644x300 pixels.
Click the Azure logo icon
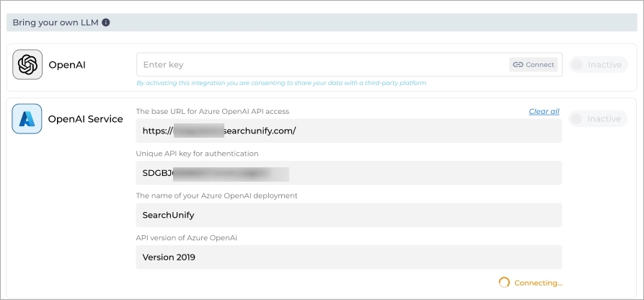pos(27,119)
